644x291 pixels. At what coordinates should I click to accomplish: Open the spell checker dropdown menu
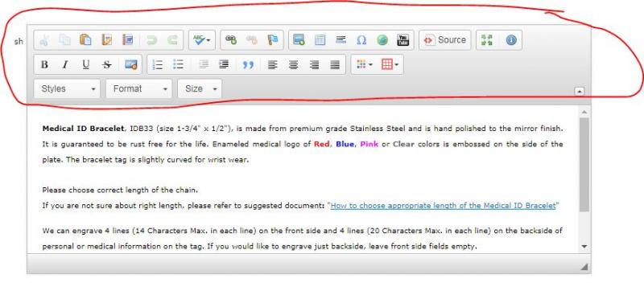tap(202, 39)
